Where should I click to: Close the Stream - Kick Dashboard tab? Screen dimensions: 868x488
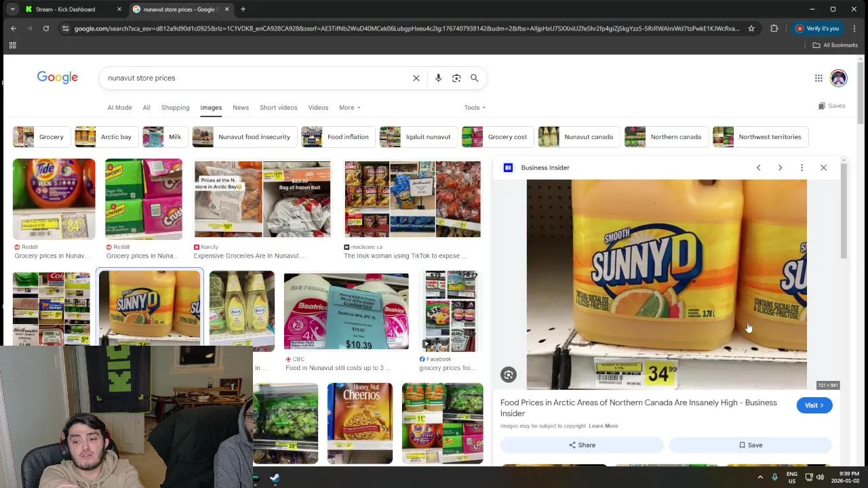119,9
